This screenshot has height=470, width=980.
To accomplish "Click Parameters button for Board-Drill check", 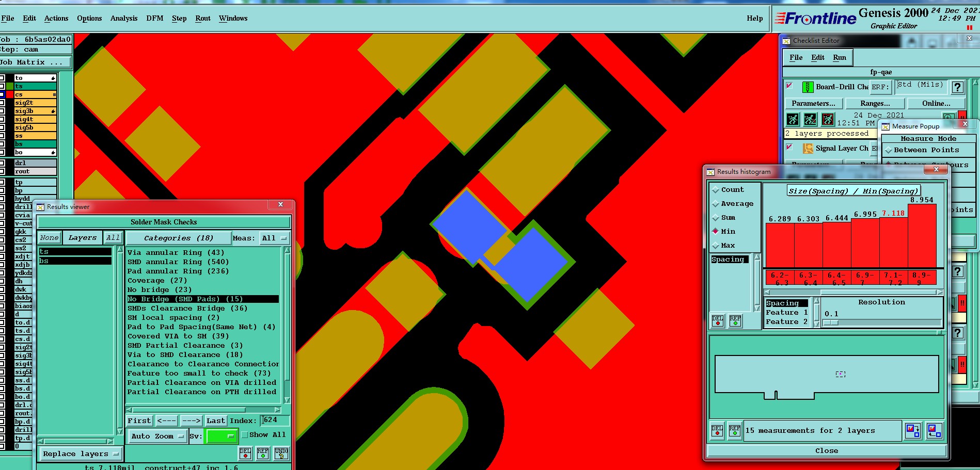I will [x=814, y=104].
